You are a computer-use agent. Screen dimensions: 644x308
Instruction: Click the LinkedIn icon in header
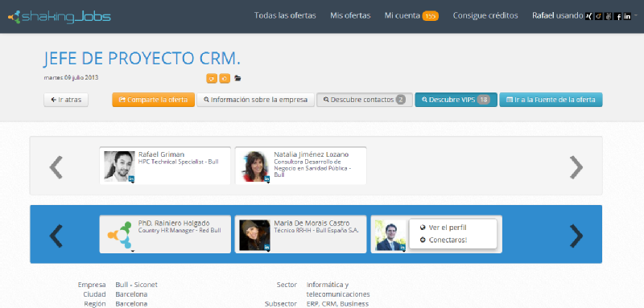[x=627, y=16]
